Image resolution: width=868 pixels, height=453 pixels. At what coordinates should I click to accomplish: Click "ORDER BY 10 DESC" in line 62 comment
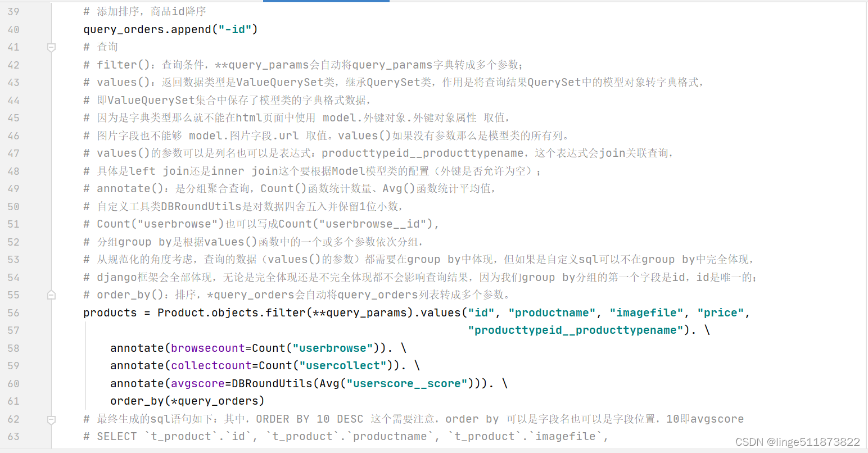click(310, 419)
